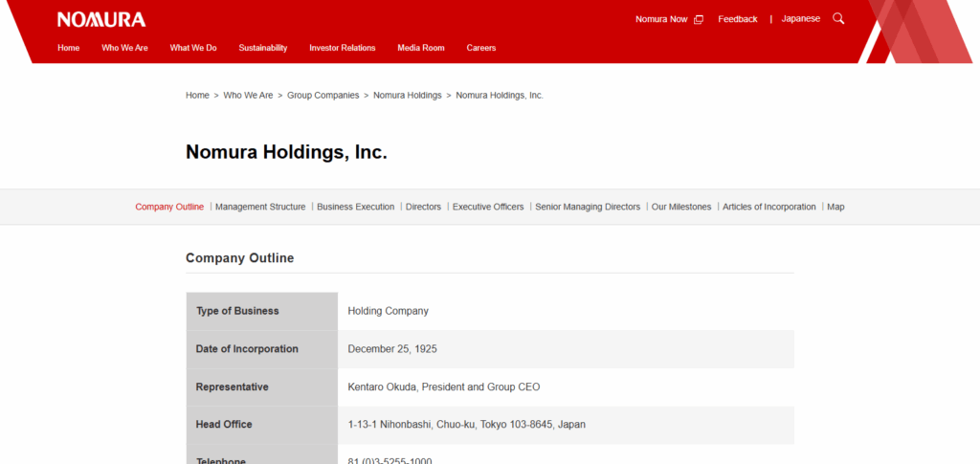This screenshot has height=464, width=980.
Task: Open Nomura Now link
Action: tap(661, 19)
